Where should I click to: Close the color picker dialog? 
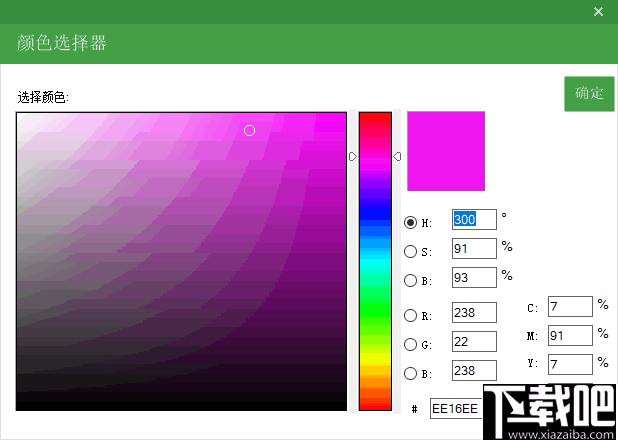(x=598, y=12)
